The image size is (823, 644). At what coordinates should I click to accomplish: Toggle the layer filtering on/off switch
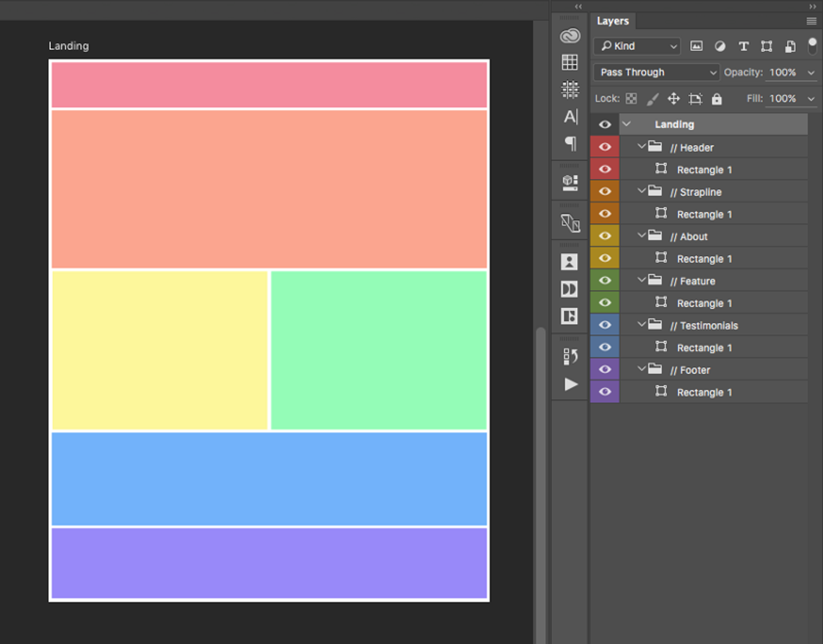click(x=812, y=46)
